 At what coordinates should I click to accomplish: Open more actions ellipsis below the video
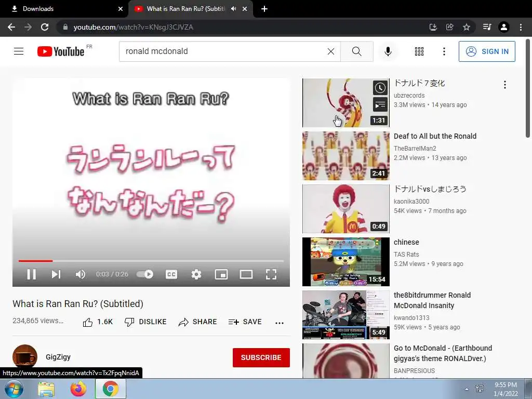[279, 323]
